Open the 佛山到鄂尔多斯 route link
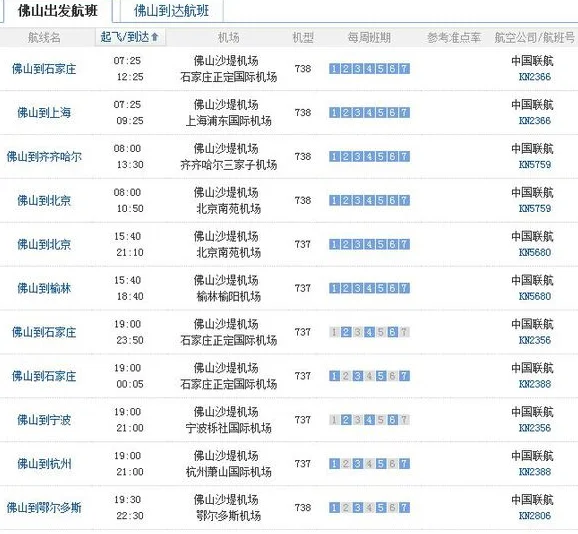The height and width of the screenshot is (534, 578). (x=44, y=507)
